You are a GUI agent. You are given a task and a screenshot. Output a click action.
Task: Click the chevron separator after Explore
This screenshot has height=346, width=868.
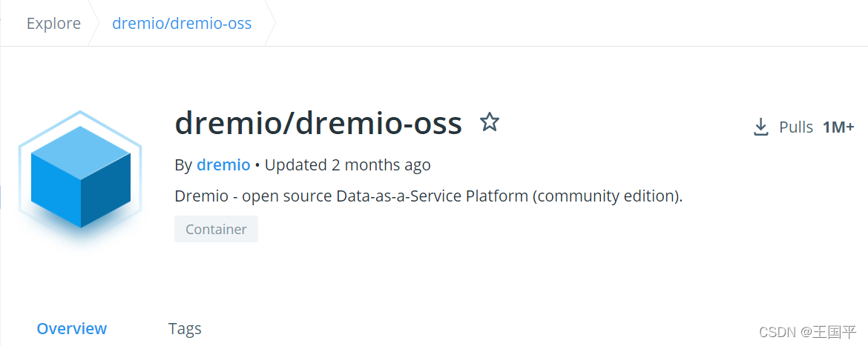95,23
